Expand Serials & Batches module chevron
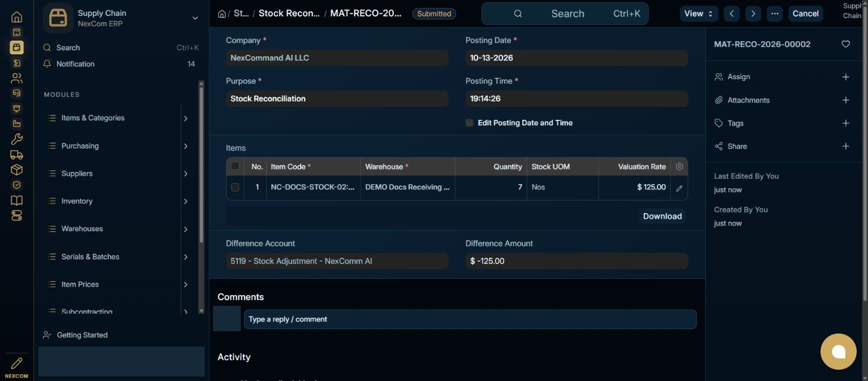 point(185,257)
